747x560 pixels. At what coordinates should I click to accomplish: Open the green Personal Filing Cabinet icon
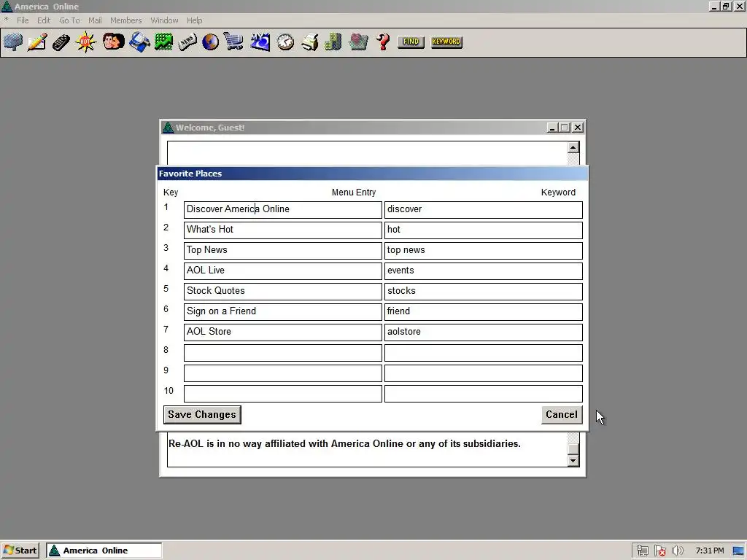(333, 42)
